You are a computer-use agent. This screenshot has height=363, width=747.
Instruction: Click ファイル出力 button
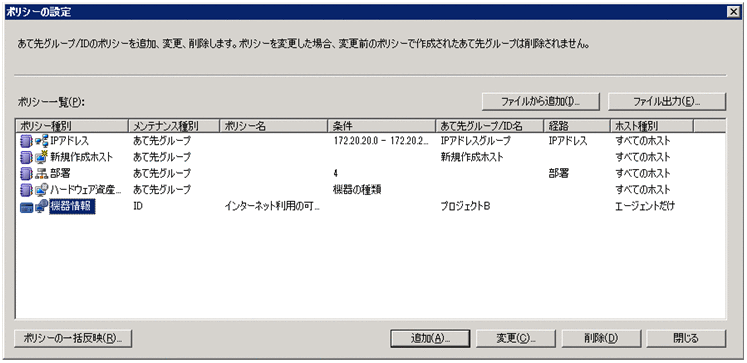666,101
